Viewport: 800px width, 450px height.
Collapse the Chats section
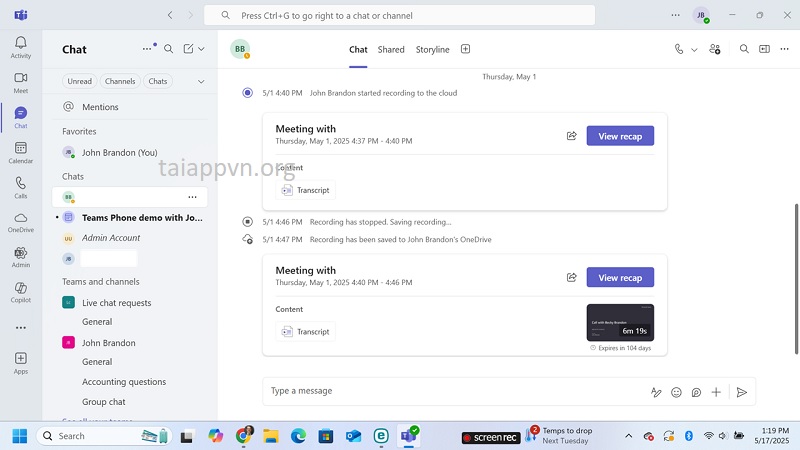tap(73, 177)
